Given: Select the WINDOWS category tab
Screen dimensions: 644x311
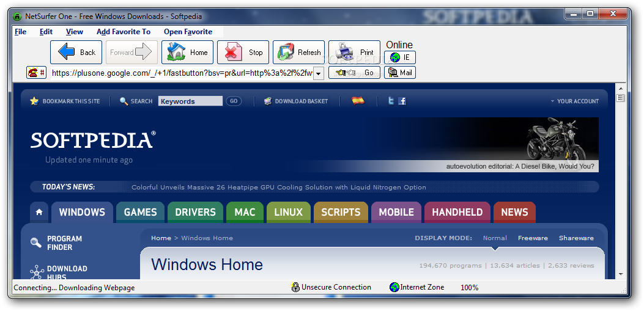Looking at the screenshot, I should (x=82, y=212).
